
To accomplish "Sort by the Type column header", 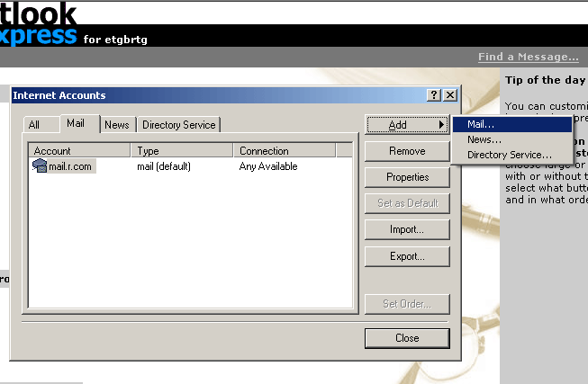I will pos(182,150).
